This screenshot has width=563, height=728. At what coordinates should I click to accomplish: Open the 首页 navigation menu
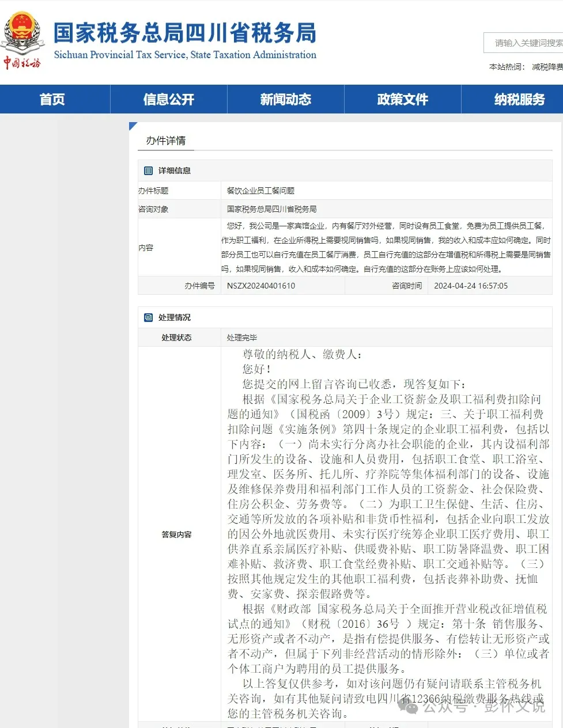pos(52,99)
